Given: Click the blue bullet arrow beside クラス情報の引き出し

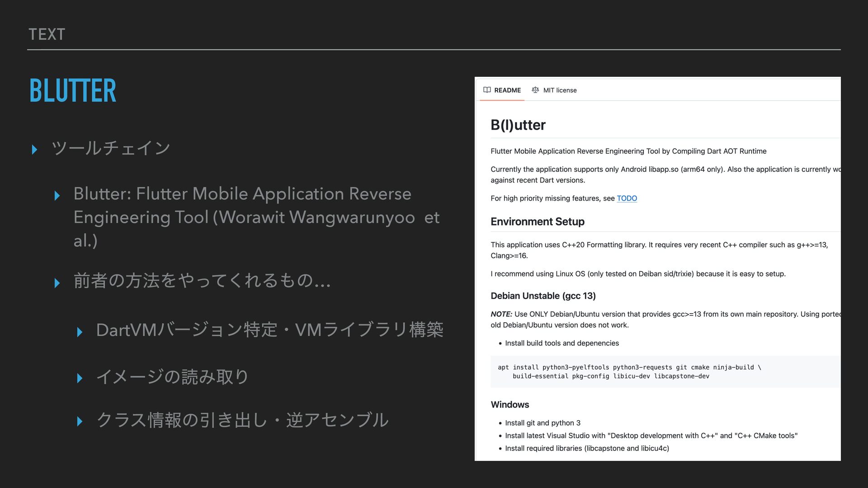Looking at the screenshot, I should click(x=80, y=422).
